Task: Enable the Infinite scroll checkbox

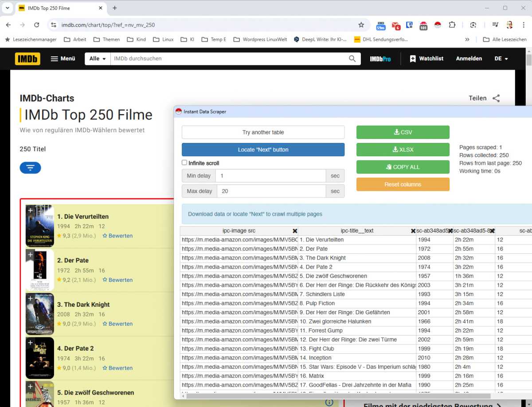Action: (184, 163)
